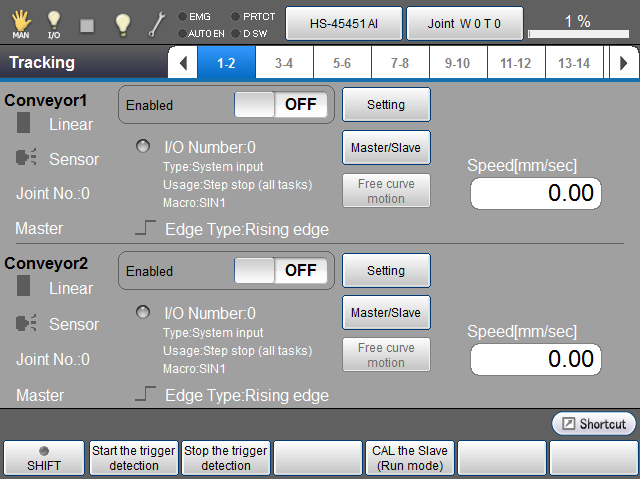This screenshot has width=640, height=479.
Task: Open the Shortcut panel
Action: [594, 423]
